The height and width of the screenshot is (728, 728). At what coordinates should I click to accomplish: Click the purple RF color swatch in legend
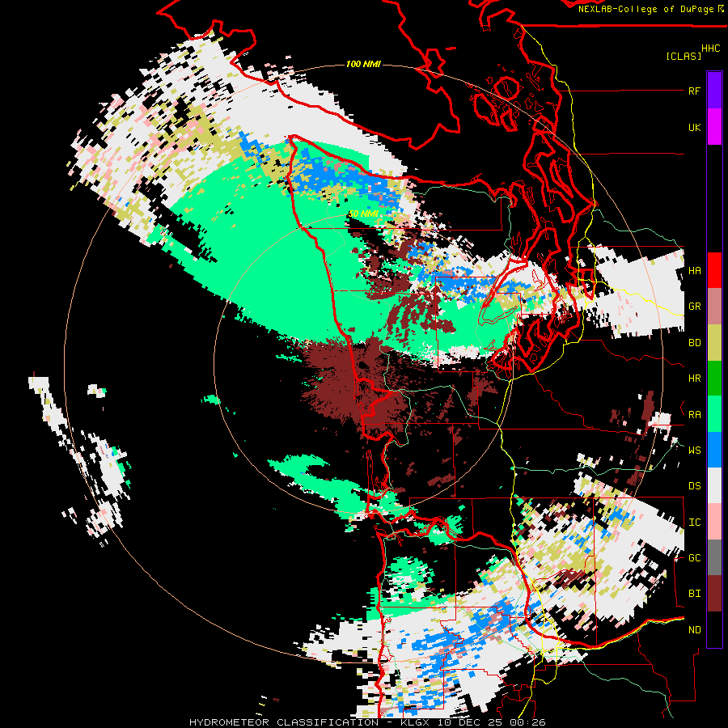[714, 91]
